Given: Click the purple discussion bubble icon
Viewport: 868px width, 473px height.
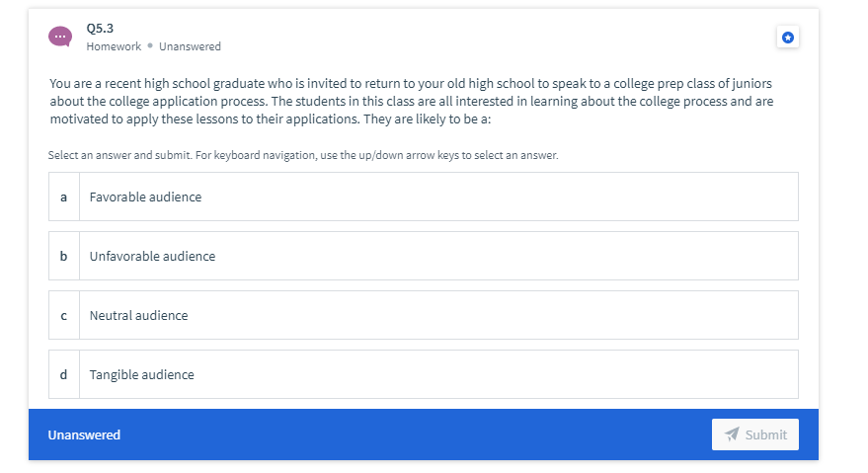Looking at the screenshot, I should 60,37.
